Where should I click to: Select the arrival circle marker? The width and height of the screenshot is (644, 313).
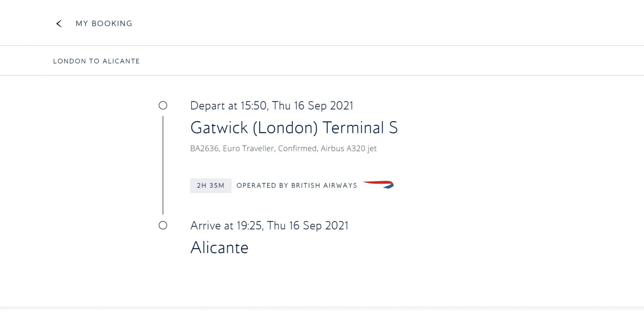(x=163, y=225)
